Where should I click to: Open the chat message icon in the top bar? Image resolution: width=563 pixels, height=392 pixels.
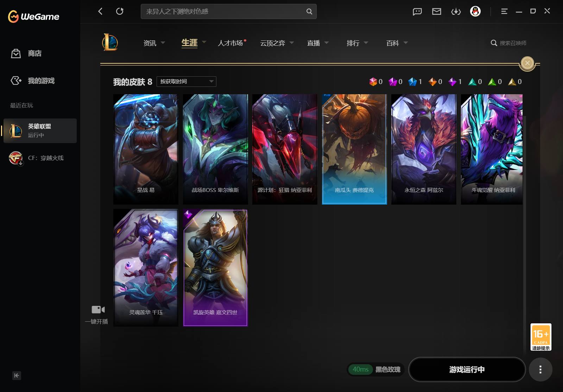click(x=417, y=12)
